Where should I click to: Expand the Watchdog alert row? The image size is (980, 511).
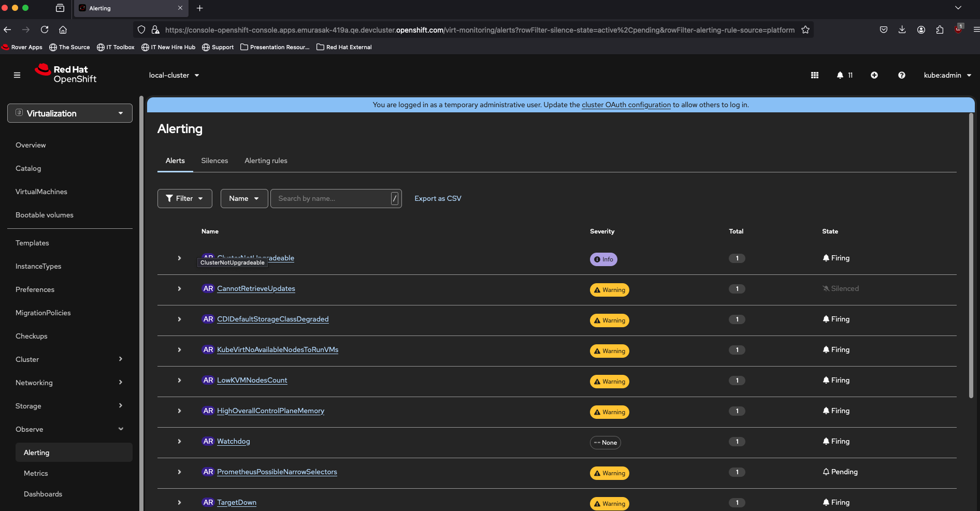click(179, 441)
